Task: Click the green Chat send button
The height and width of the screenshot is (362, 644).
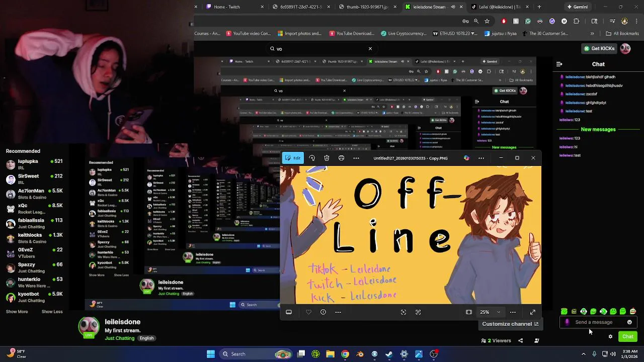Action: (x=628, y=336)
